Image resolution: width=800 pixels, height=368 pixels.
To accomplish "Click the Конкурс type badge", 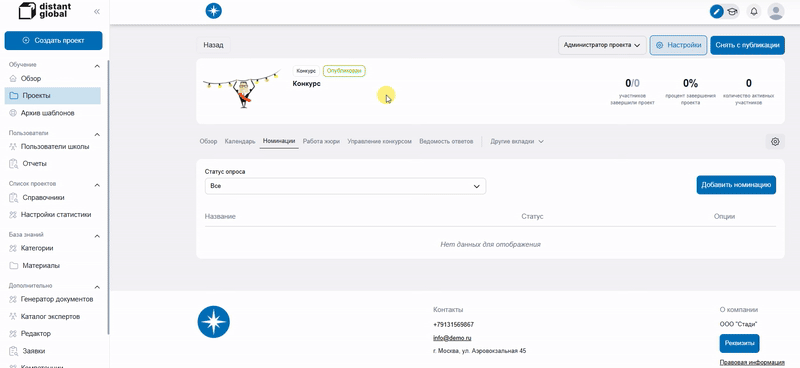I will pos(306,71).
